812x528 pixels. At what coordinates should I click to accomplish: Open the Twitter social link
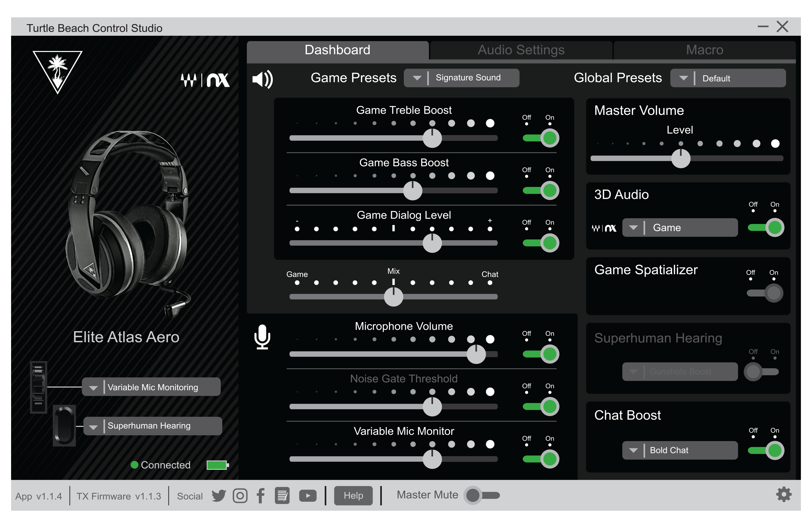219,496
